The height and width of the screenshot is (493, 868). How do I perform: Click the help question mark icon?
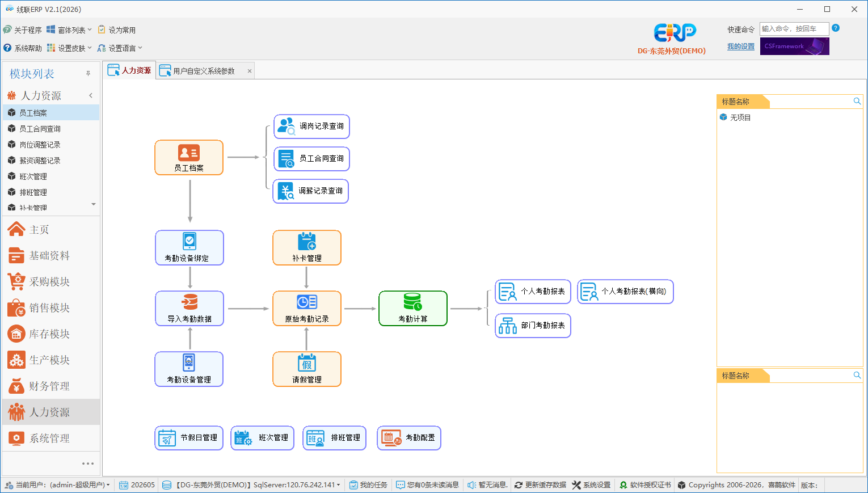(836, 28)
